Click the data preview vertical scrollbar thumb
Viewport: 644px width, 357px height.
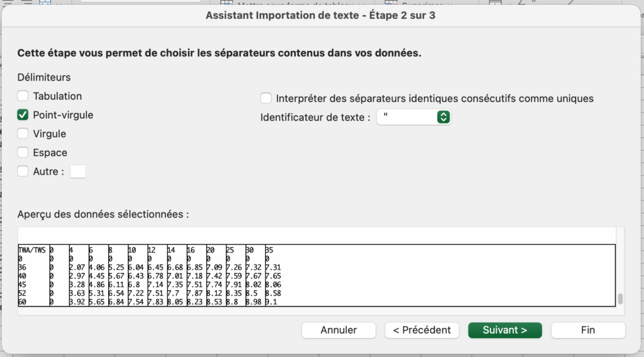(620, 299)
